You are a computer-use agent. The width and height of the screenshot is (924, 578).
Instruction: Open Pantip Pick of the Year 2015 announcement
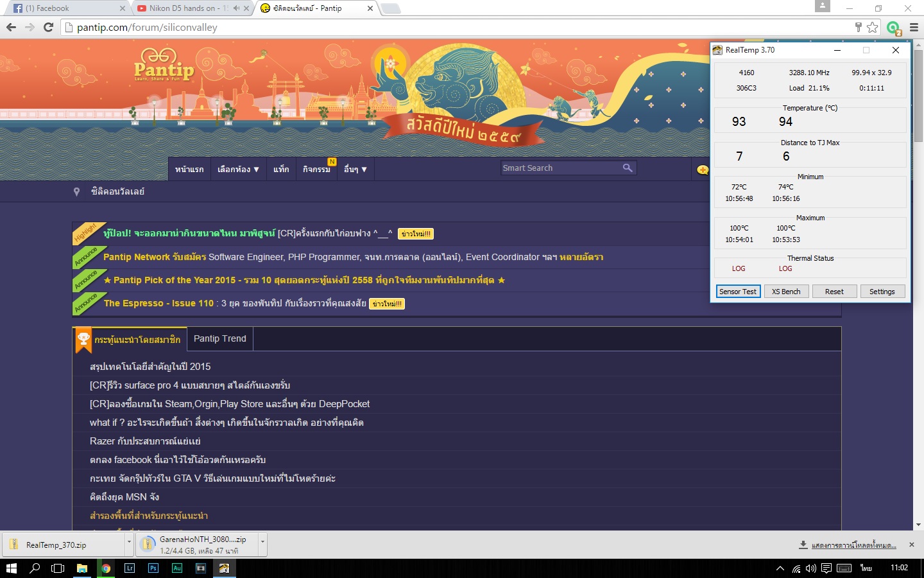pos(304,280)
